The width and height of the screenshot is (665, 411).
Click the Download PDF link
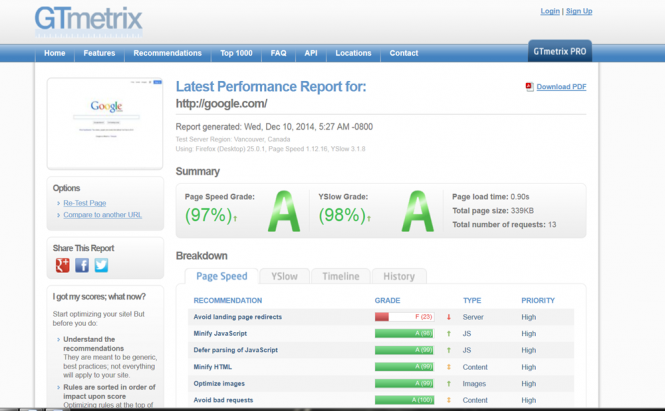click(561, 87)
